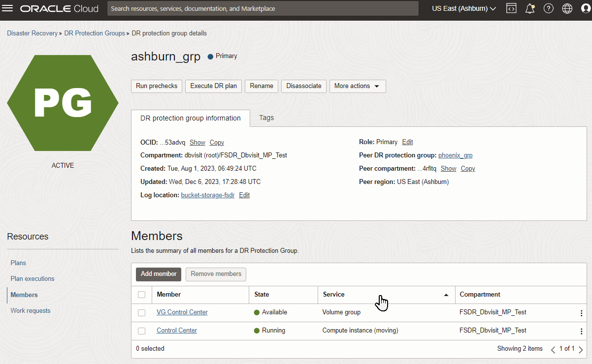
Task: Click Show link next to OCID
Action: click(x=197, y=143)
